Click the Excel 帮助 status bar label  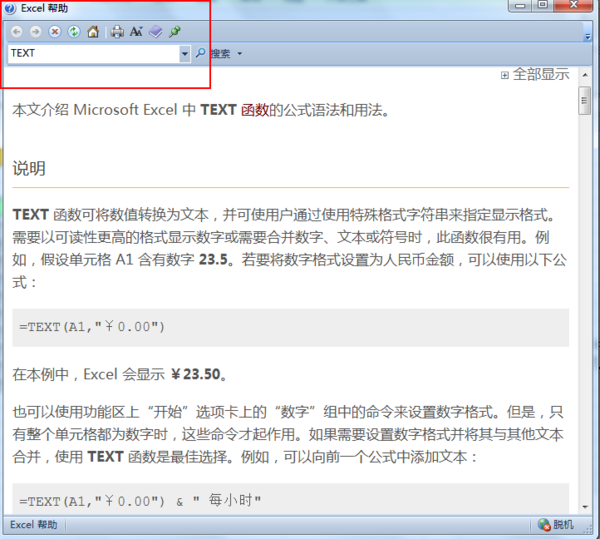point(34,524)
